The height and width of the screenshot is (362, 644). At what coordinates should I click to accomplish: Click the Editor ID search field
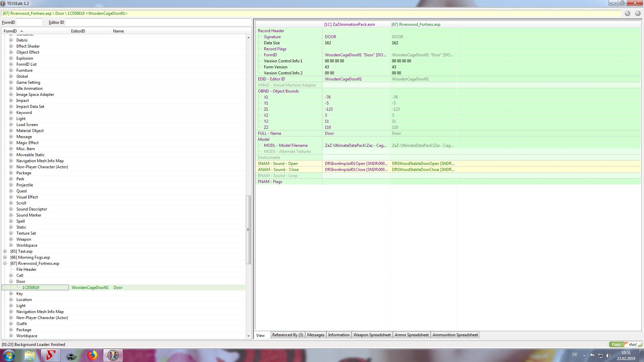158,22
